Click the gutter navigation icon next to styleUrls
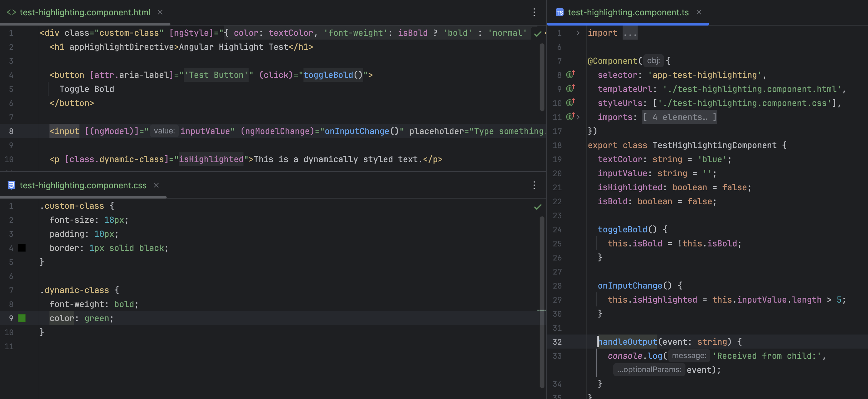 570,103
